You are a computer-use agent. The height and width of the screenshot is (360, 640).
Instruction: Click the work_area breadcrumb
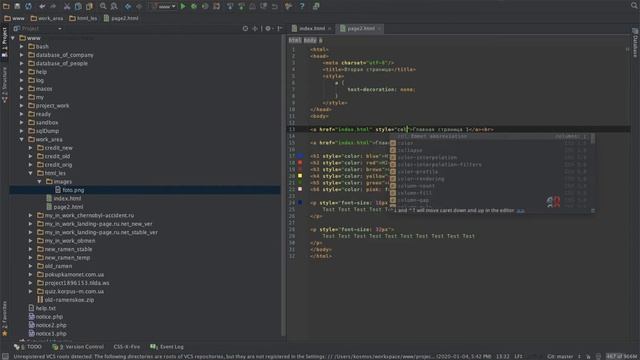pos(47,18)
